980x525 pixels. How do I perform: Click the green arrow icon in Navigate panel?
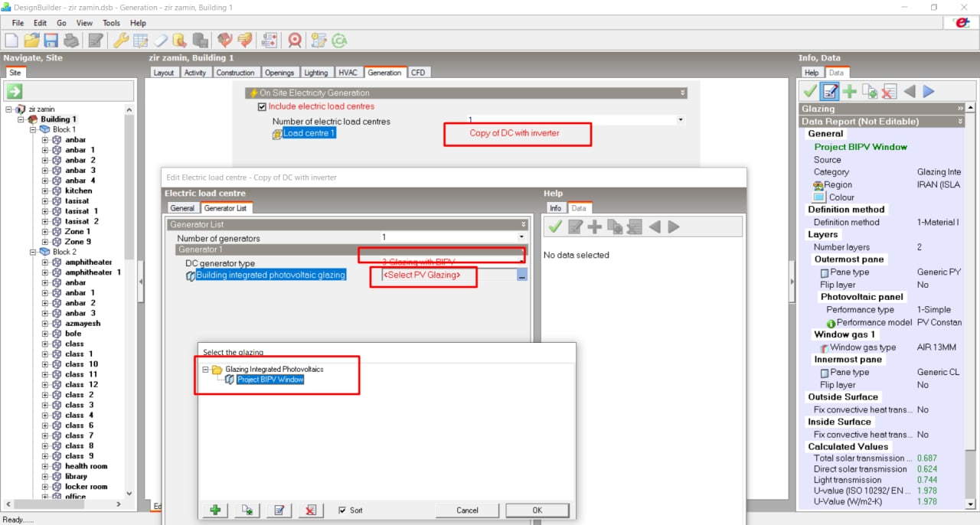click(x=15, y=92)
